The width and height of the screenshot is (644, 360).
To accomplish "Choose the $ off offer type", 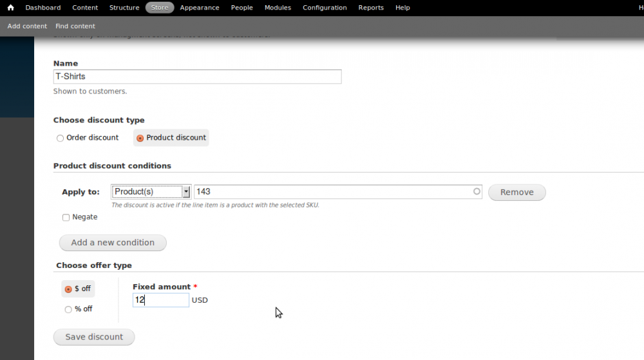I will point(68,289).
